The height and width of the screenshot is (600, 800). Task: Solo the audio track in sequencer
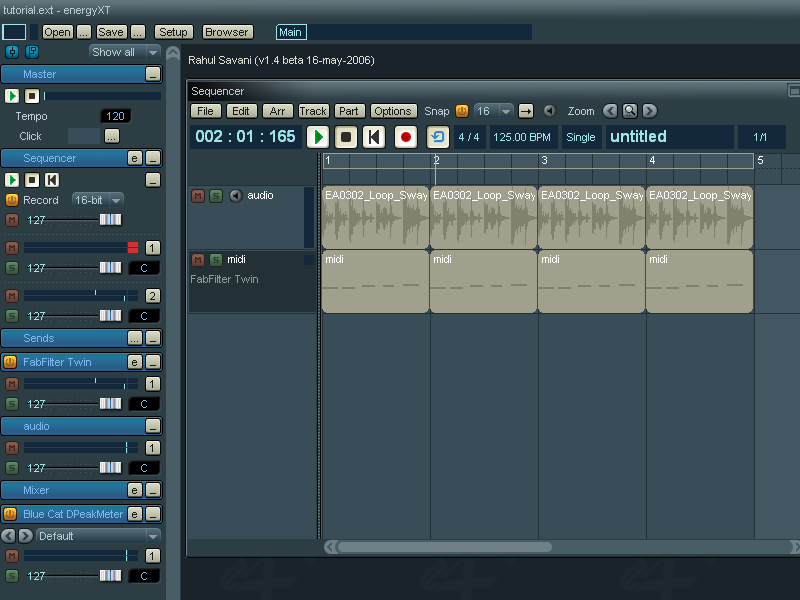pos(216,196)
